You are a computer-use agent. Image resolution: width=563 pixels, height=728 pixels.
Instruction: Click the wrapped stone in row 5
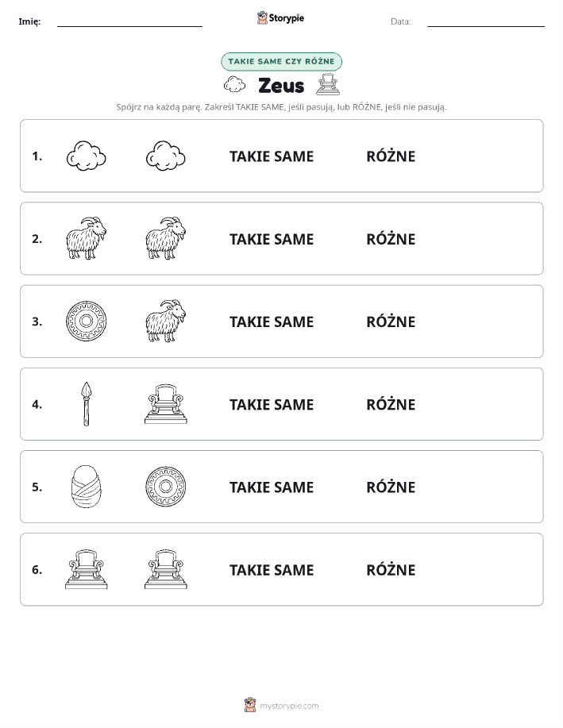(87, 487)
